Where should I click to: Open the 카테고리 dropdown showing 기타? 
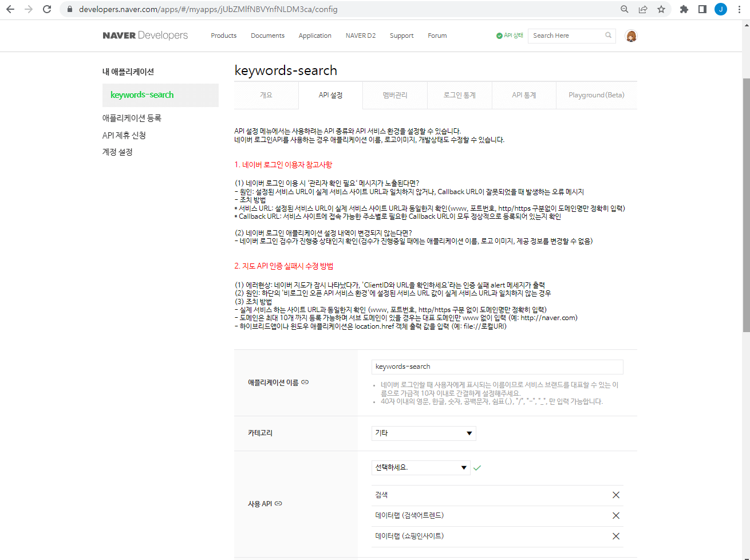point(424,433)
